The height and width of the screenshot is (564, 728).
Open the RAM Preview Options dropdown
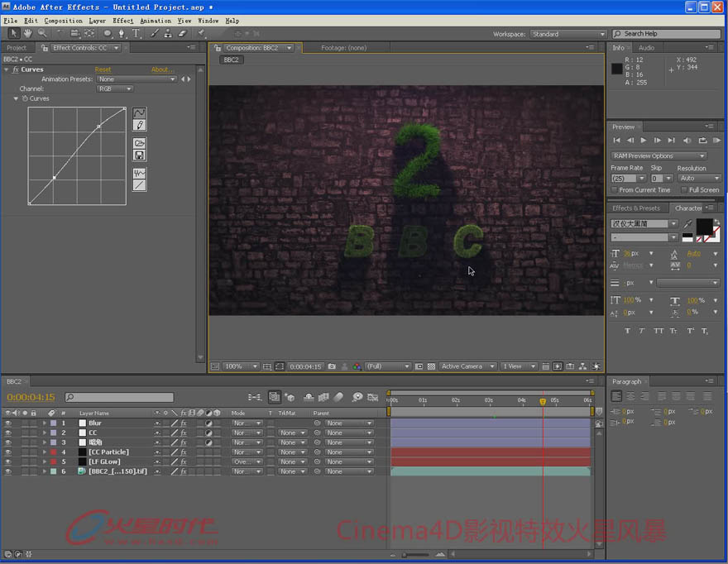659,156
